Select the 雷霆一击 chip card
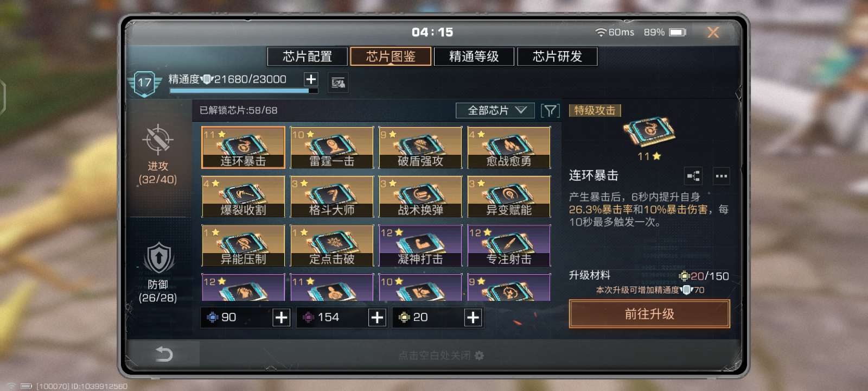The width and height of the screenshot is (868, 391). coord(332,147)
